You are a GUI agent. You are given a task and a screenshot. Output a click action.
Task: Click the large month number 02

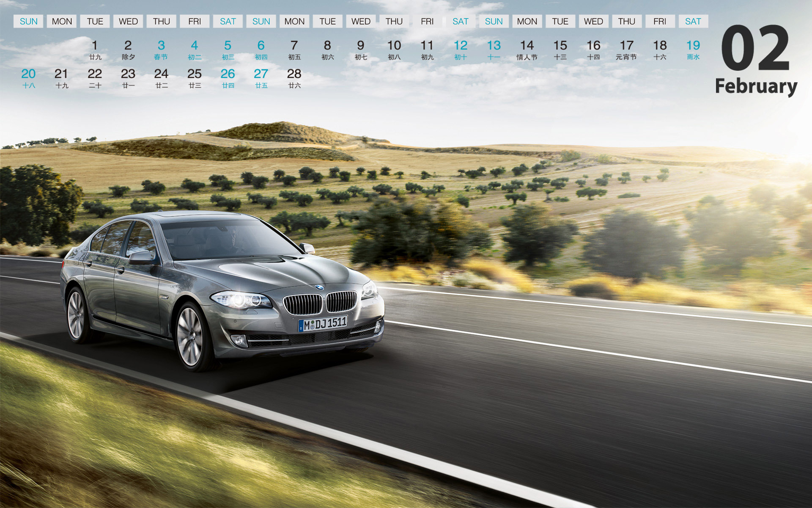(x=755, y=48)
